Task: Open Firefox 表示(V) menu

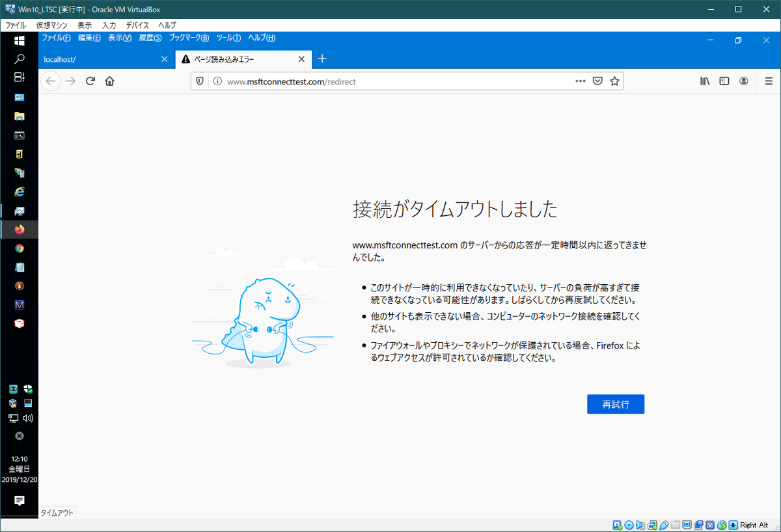Action: [x=120, y=38]
